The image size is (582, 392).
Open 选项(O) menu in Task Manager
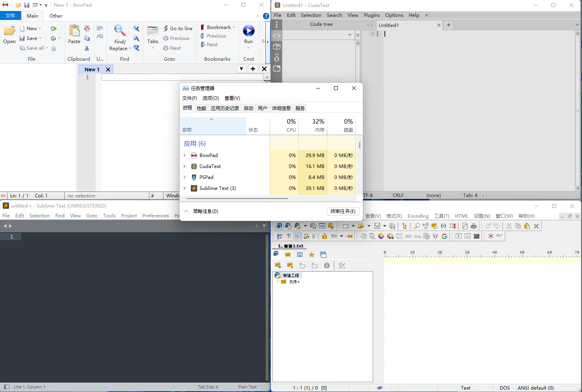click(210, 98)
